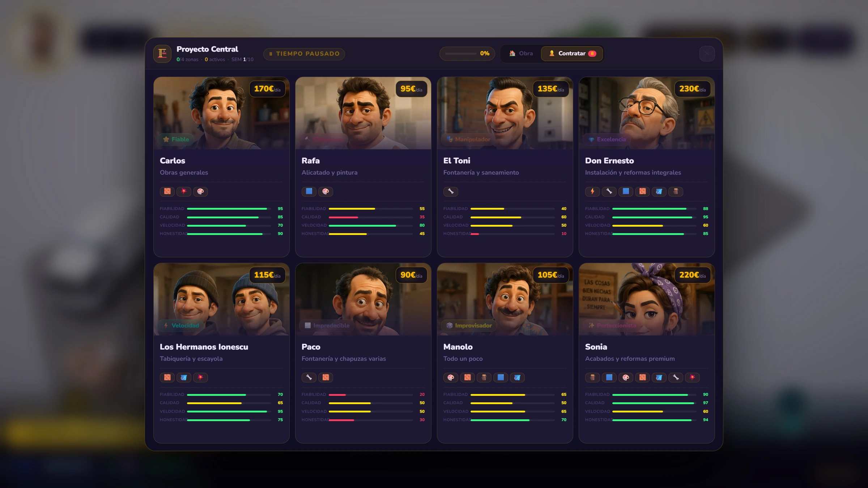Click Manolo's wood log skill icon
The width and height of the screenshot is (868, 488).
coord(484,377)
